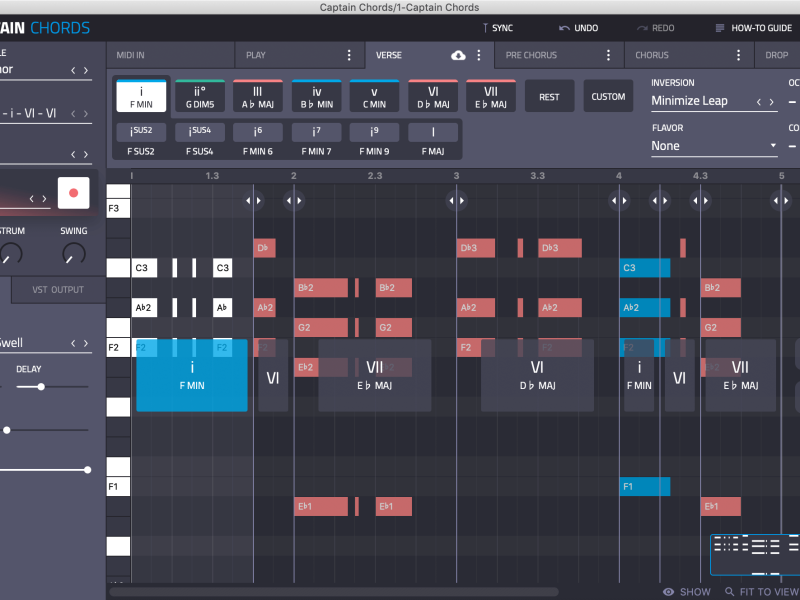Click the cloud download icon on Verse tab
This screenshot has width=800, height=600.
tap(458, 55)
